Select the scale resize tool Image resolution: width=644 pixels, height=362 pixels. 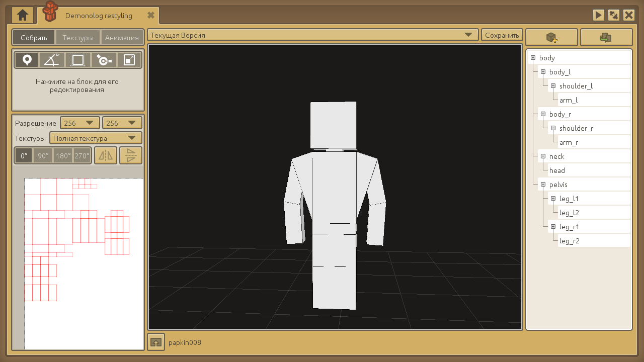pyautogui.click(x=129, y=60)
